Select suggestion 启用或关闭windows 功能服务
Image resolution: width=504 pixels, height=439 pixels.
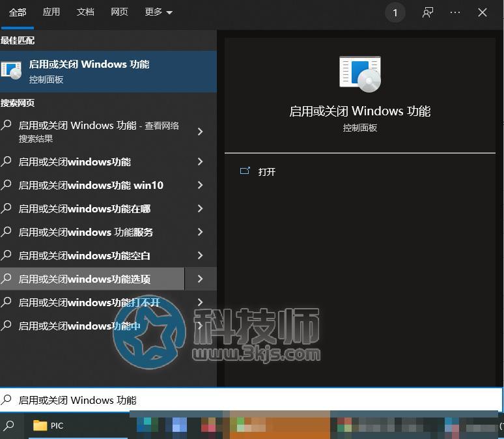click(92, 232)
